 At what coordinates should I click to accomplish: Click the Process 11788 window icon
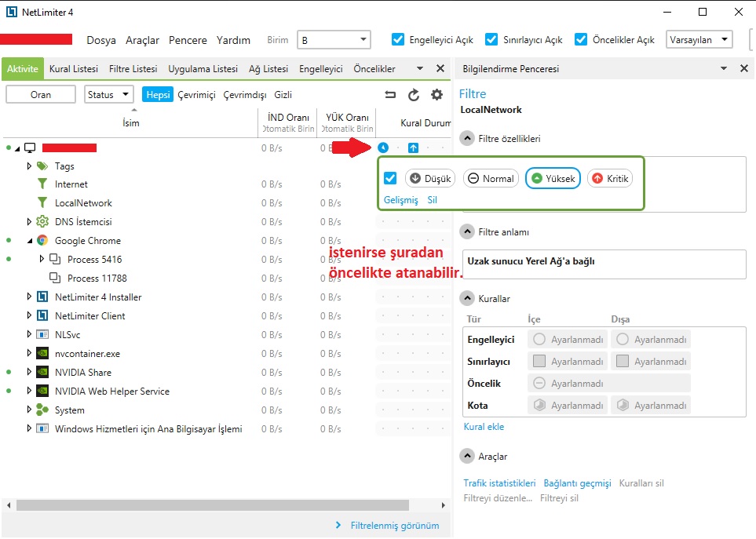55,278
